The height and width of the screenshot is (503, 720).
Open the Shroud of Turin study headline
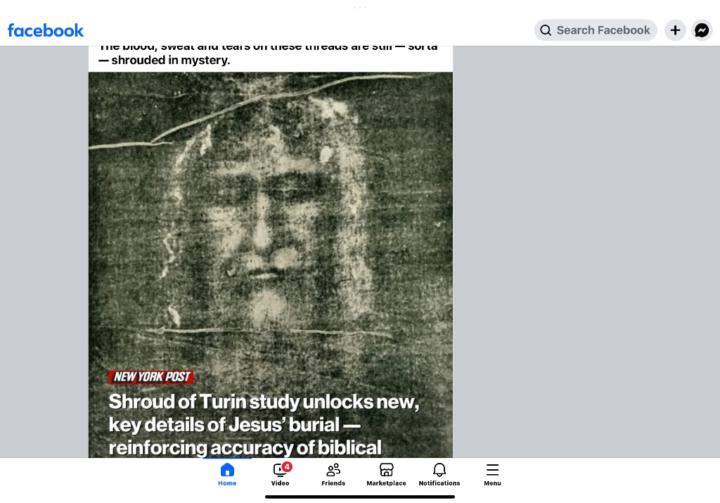click(264, 424)
